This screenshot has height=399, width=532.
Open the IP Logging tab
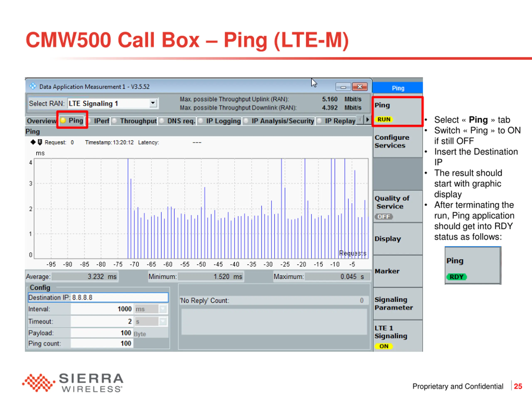click(219, 121)
